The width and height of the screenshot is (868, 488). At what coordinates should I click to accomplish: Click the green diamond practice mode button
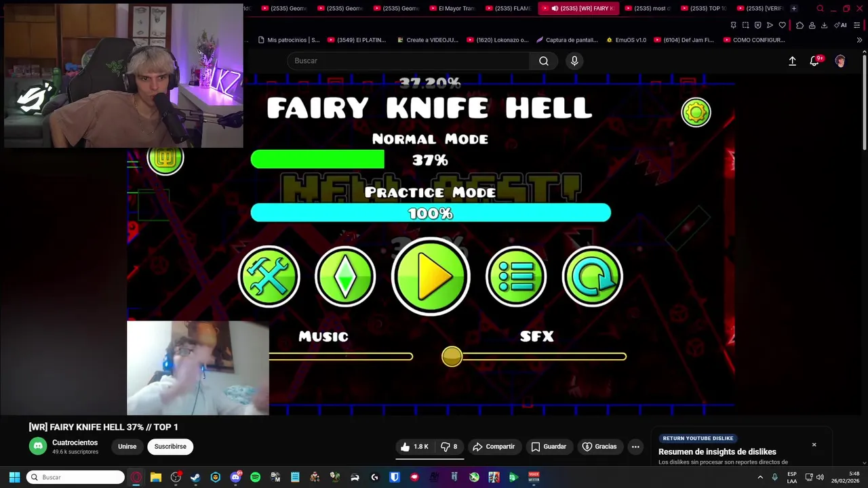click(x=345, y=277)
